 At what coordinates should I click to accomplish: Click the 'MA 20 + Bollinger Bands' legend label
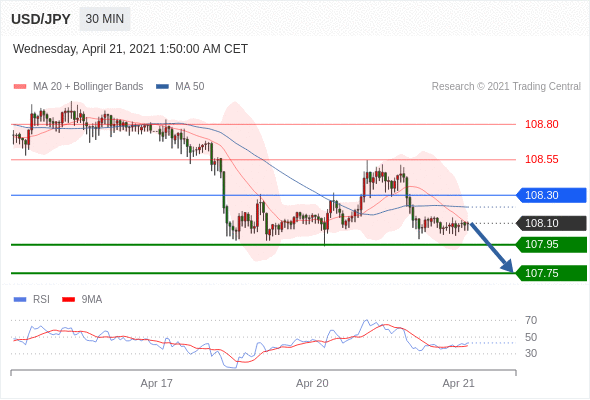click(x=88, y=87)
